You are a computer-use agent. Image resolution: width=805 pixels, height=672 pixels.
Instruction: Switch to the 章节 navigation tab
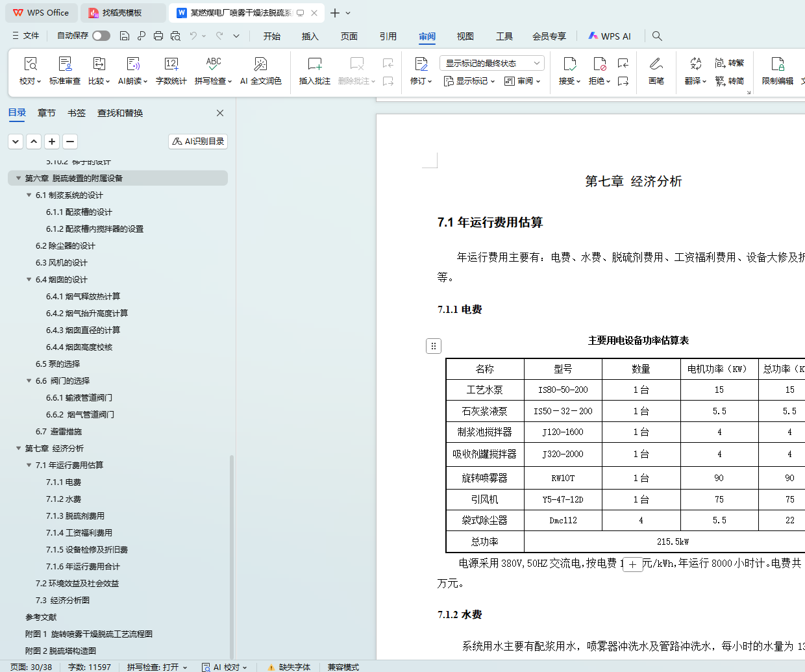point(47,113)
